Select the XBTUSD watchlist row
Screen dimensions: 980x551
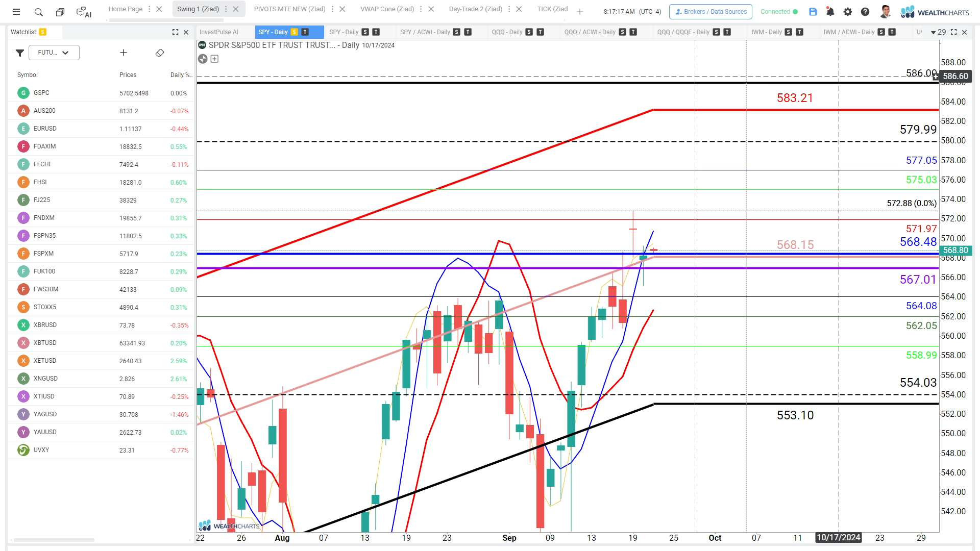[101, 343]
